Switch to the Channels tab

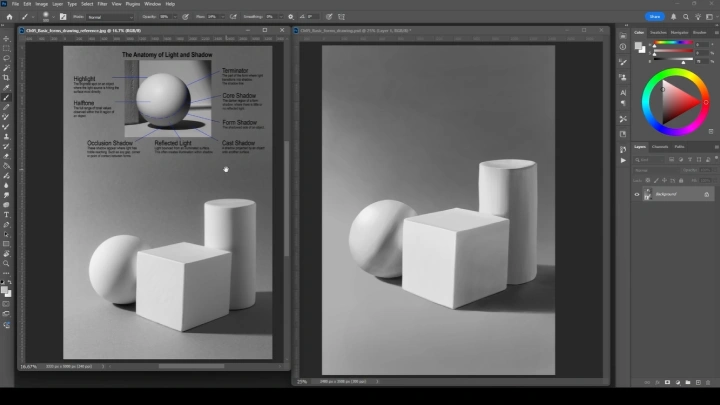coord(660,147)
